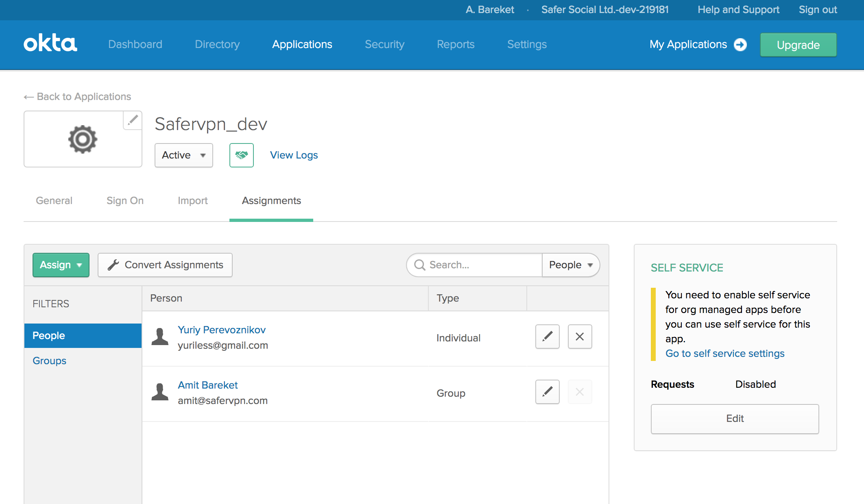864x504 pixels.
Task: Open Go to self service settings link
Action: coord(725,353)
